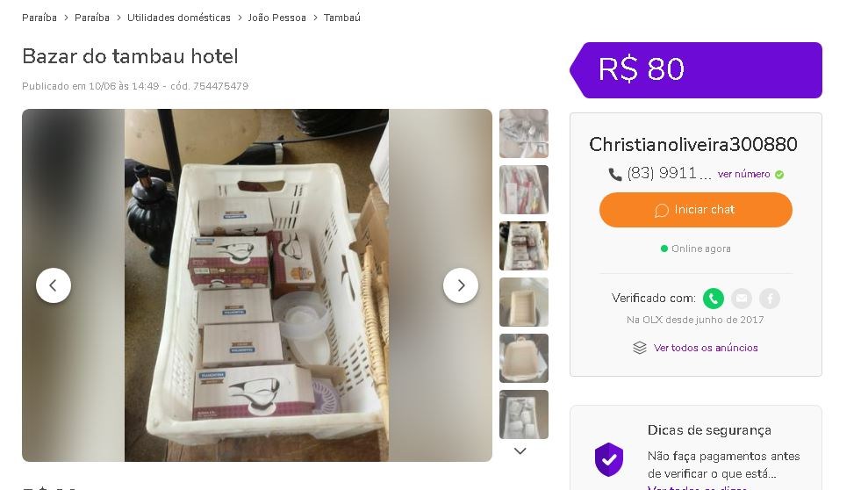Open the João Pessoa breadcrumb
The image size is (868, 490).
[x=276, y=18]
